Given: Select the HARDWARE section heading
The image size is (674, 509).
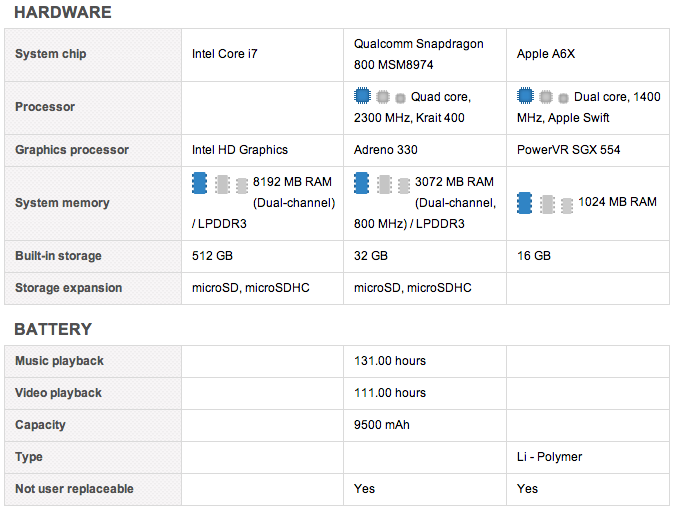Looking at the screenshot, I should [62, 13].
